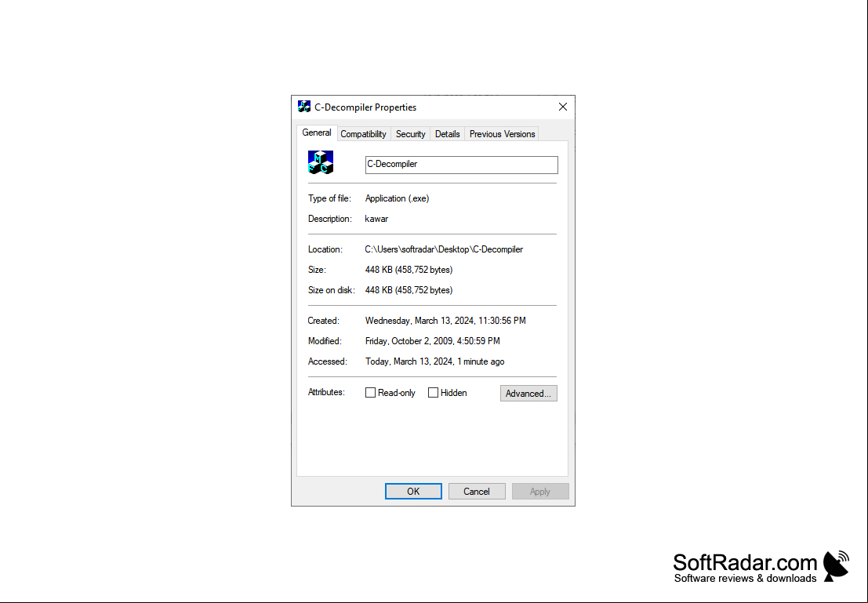Image resolution: width=868 pixels, height=603 pixels.
Task: Close the Properties dialog with X
Action: (562, 107)
